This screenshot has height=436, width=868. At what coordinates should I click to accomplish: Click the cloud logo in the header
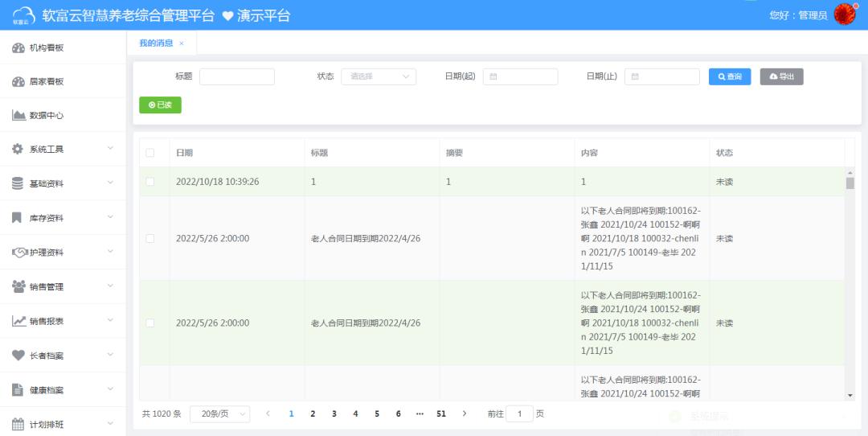[24, 15]
